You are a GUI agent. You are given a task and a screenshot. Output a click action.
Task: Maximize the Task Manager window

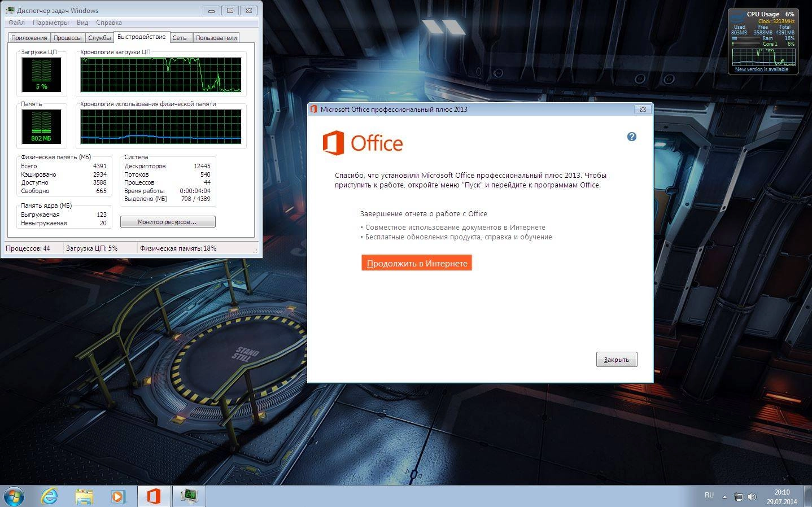point(230,10)
